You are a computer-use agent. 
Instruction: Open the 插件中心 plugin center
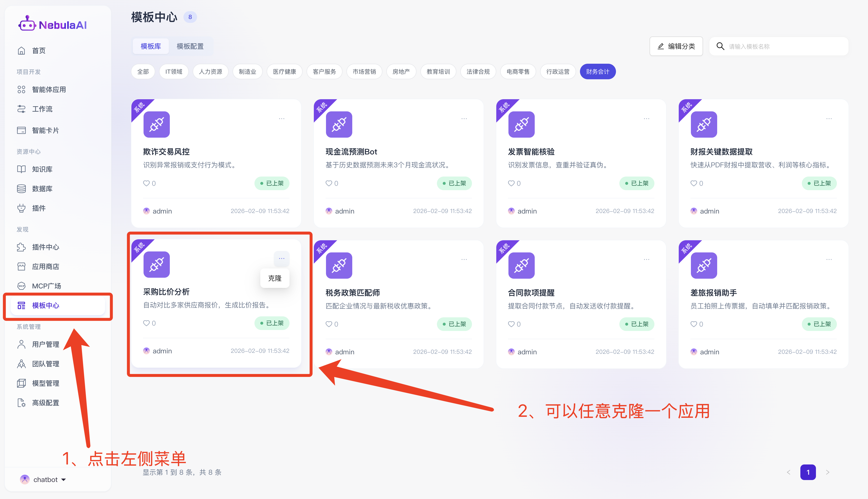click(45, 247)
